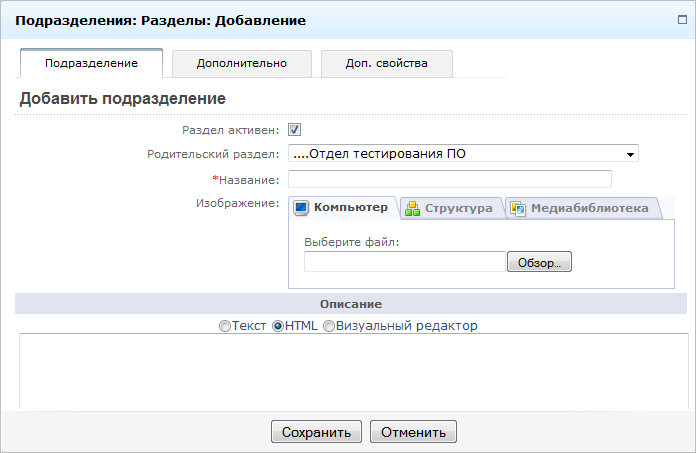Image resolution: width=696 pixels, height=453 pixels.
Task: Click the Структура tab's blocks icon
Action: 412,208
